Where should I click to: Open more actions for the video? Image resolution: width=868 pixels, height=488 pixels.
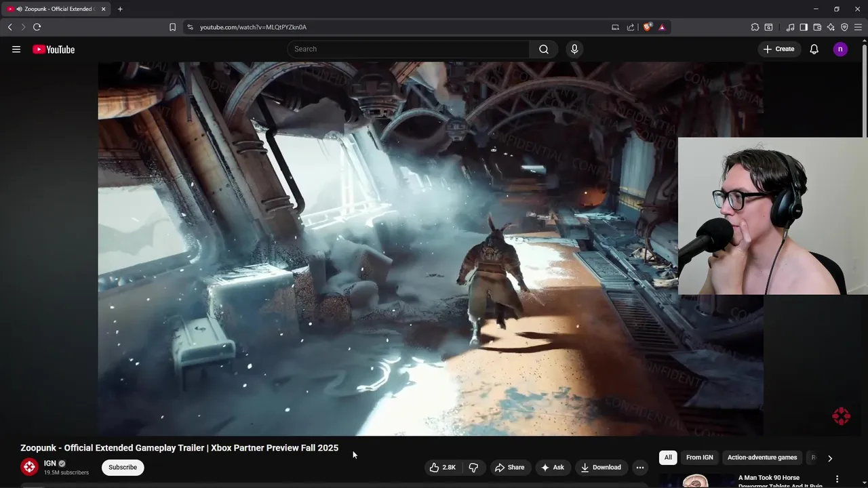coord(639,467)
